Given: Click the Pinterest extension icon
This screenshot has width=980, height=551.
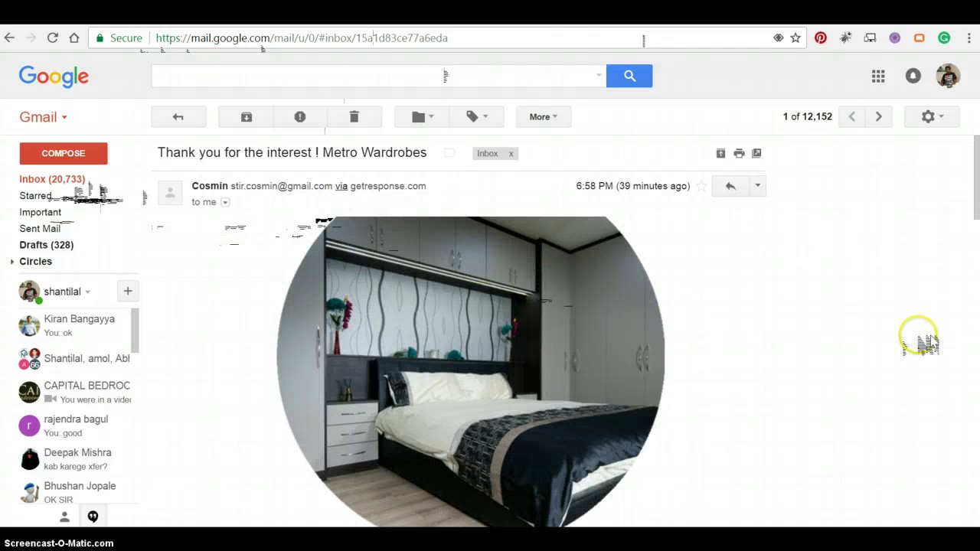Looking at the screenshot, I should click(x=821, y=37).
